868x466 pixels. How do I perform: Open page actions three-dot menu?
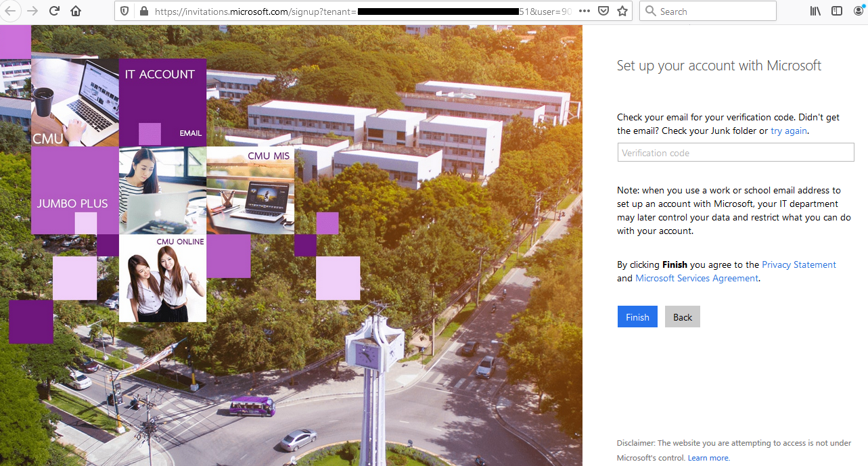pyautogui.click(x=585, y=11)
